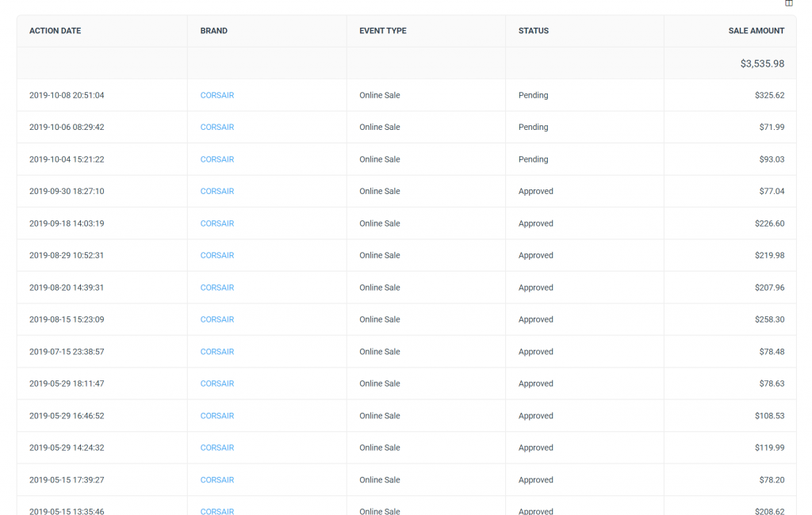Open the column chooser icon above table
Screen dimensions: 812x515
click(x=788, y=3)
